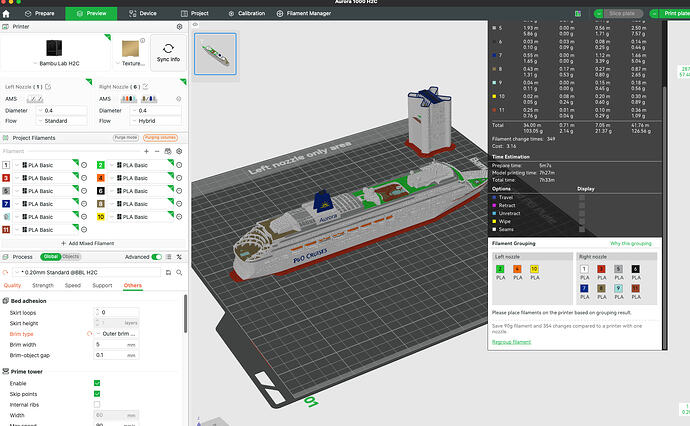Open Brim type Outer brim dropdown
Image resolution: width=690 pixels, height=426 pixels.
[x=116, y=334]
